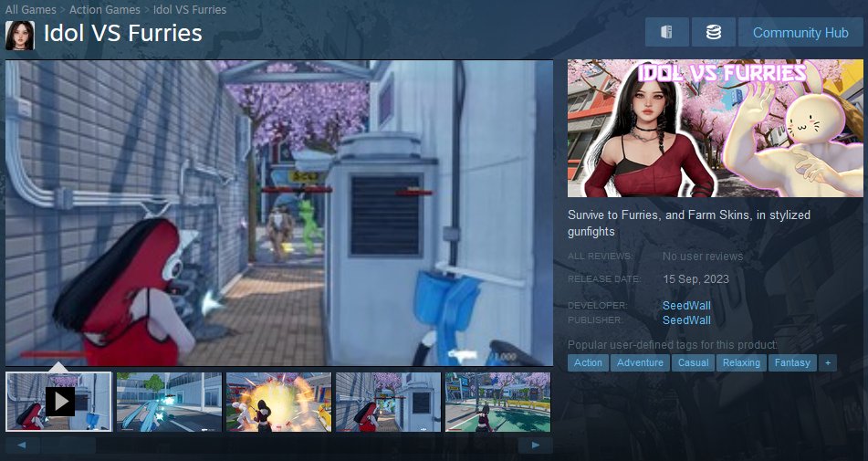This screenshot has width=868, height=461.
Task: Select the Adventure tag
Action: point(640,363)
